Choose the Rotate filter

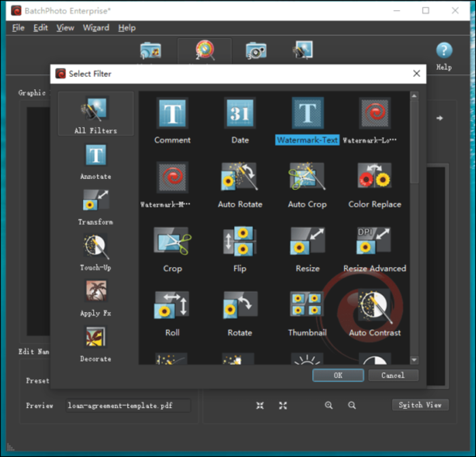click(240, 305)
